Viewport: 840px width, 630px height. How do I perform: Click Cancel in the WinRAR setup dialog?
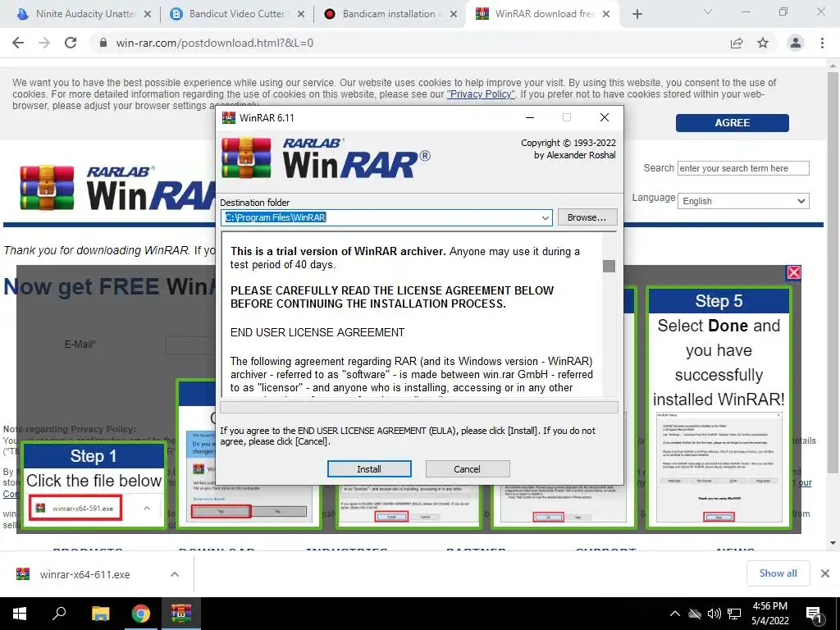click(x=467, y=468)
